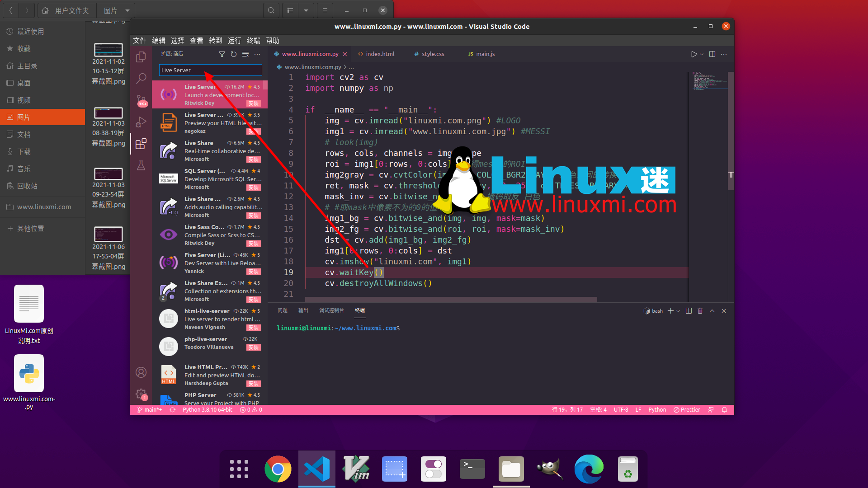Open Vim from the dock

click(356, 469)
